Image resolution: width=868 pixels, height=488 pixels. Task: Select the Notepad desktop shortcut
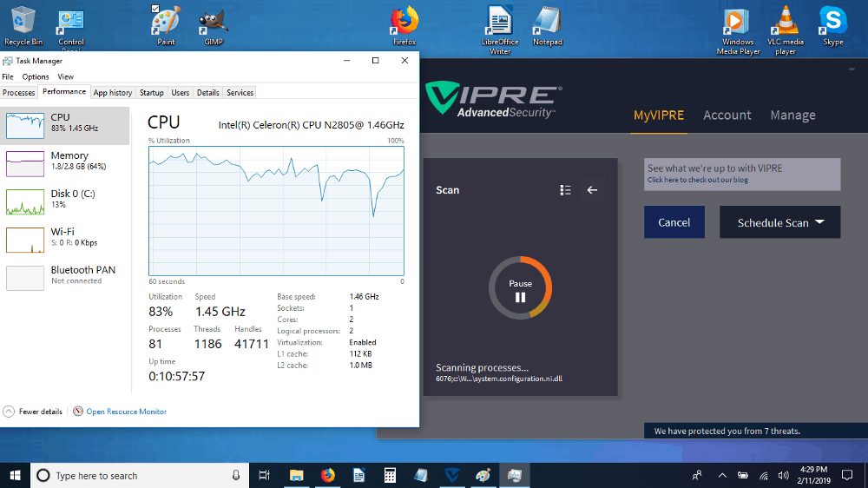[548, 27]
